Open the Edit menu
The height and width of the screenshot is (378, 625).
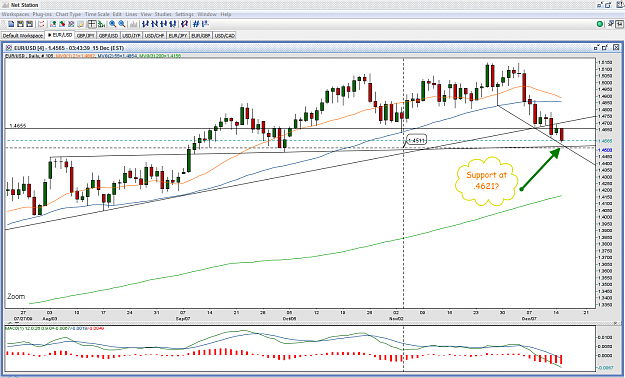117,14
